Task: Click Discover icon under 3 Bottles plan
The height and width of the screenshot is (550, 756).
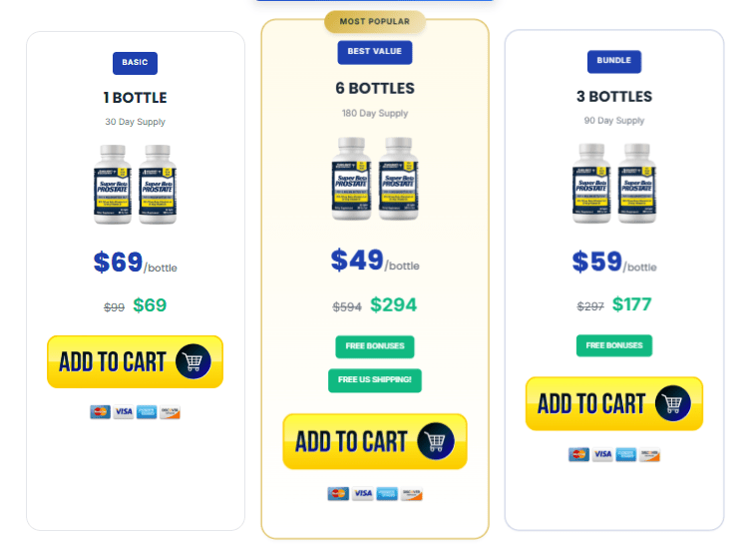Action: [649, 454]
